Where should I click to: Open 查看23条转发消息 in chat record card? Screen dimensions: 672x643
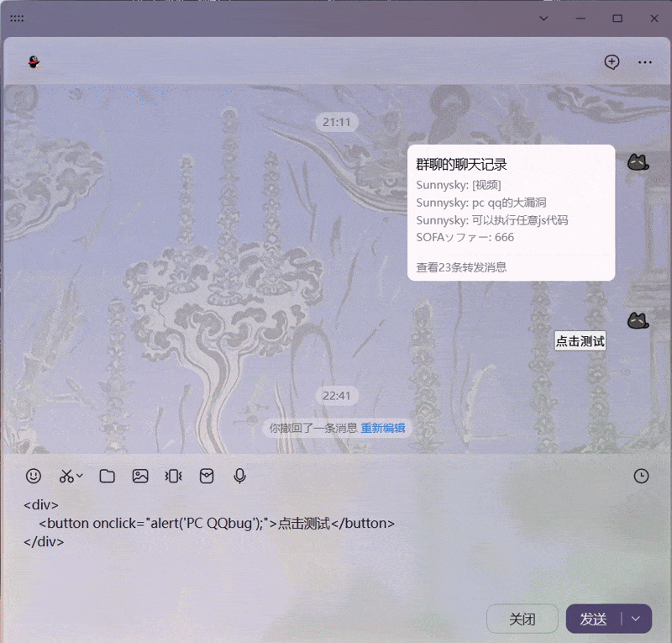(461, 267)
